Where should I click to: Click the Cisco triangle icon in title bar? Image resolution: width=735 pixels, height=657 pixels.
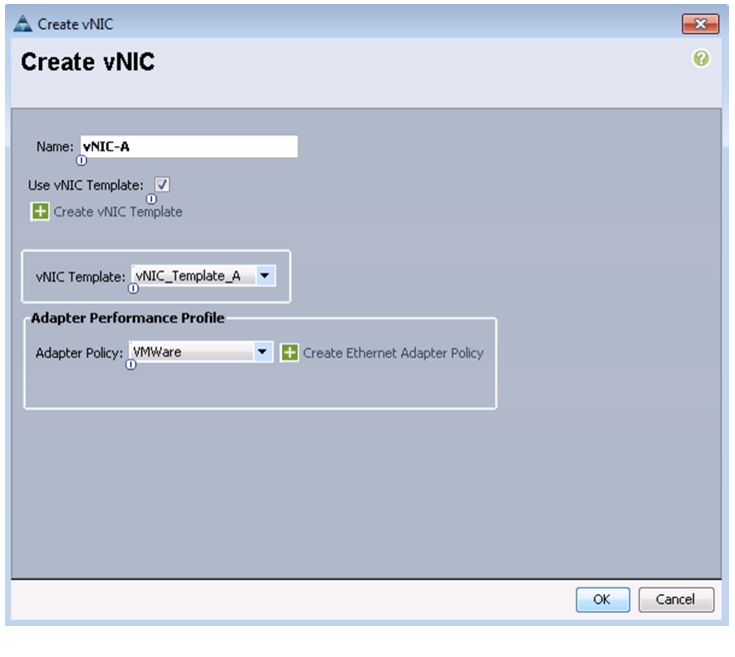click(x=22, y=23)
